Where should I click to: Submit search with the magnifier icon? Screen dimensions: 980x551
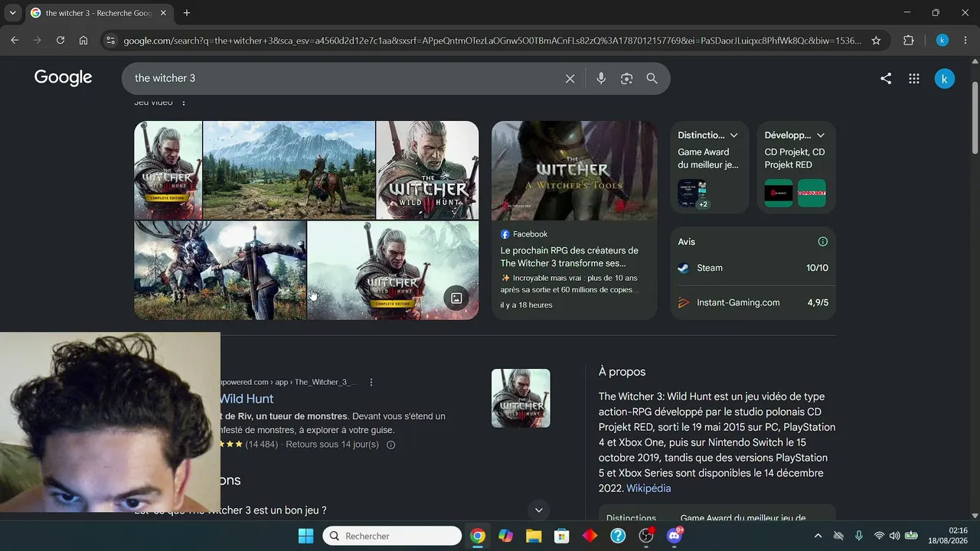(652, 79)
